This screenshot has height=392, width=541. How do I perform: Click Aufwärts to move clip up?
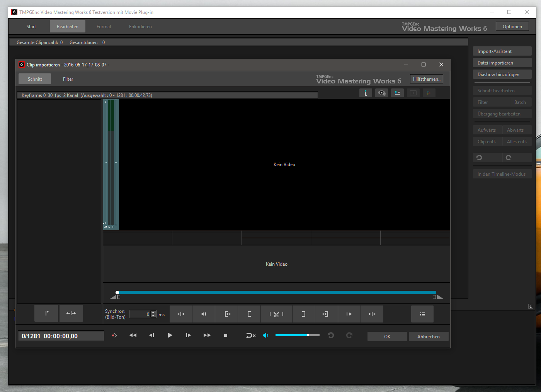pos(487,130)
